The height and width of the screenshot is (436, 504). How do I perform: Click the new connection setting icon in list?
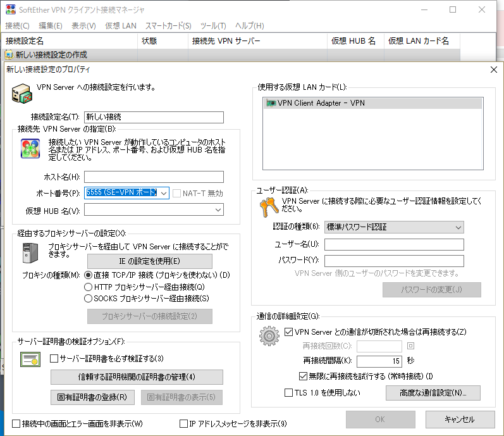[9, 55]
